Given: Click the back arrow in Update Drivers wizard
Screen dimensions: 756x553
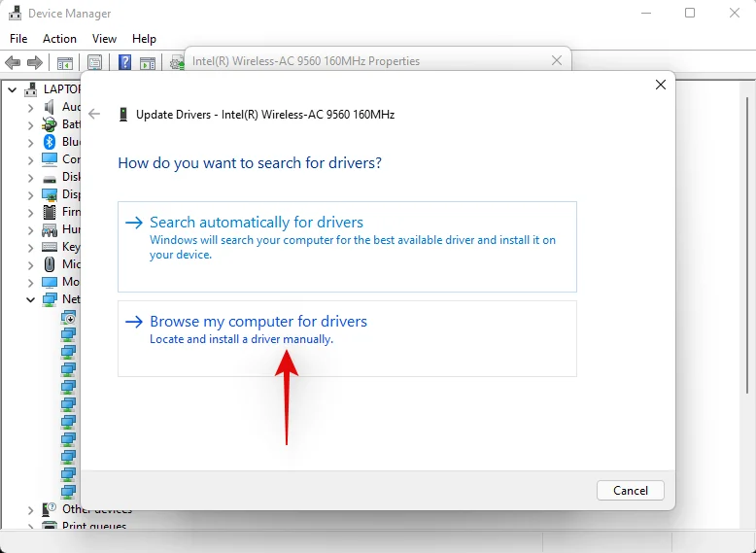Looking at the screenshot, I should 94,114.
